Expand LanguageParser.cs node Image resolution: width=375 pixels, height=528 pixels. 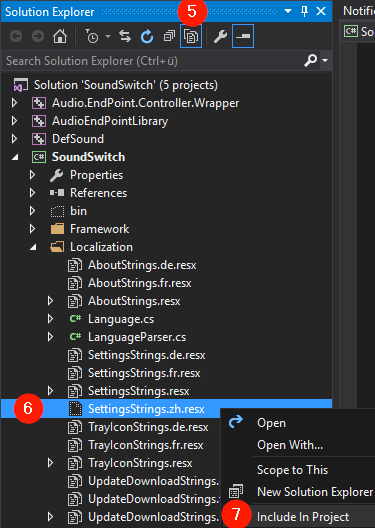(x=50, y=337)
